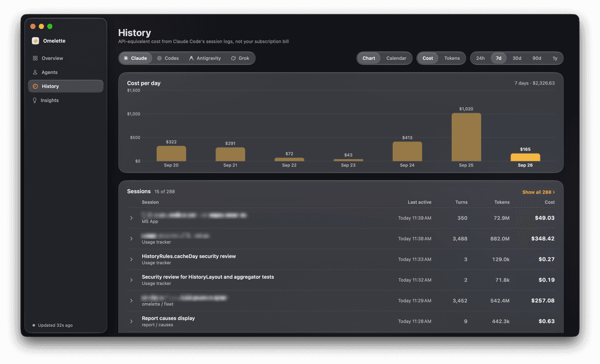
Task: Open Agents via its person icon
Action: click(x=35, y=72)
